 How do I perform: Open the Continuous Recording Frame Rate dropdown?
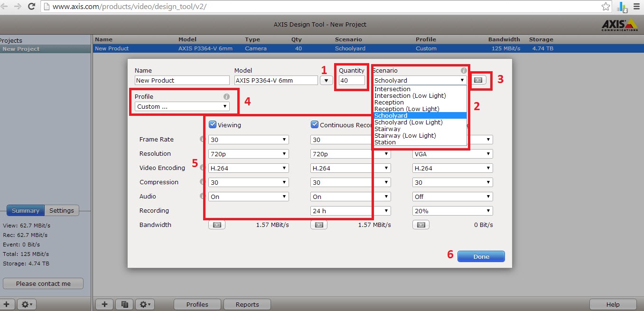351,140
